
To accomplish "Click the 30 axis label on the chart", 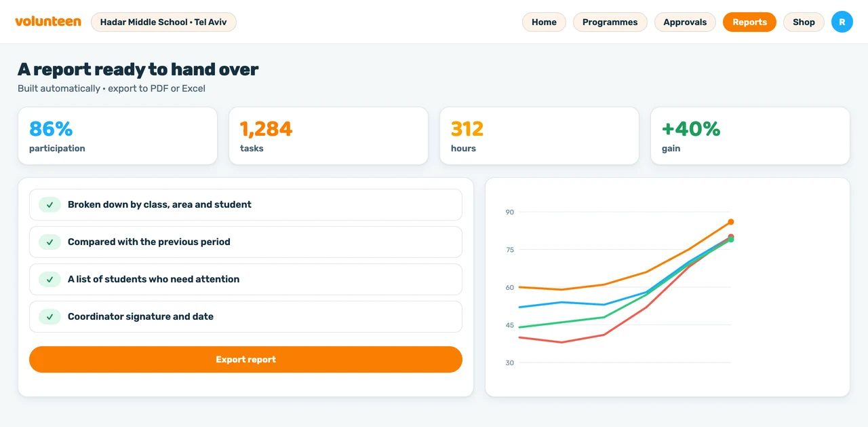I will pyautogui.click(x=510, y=363).
